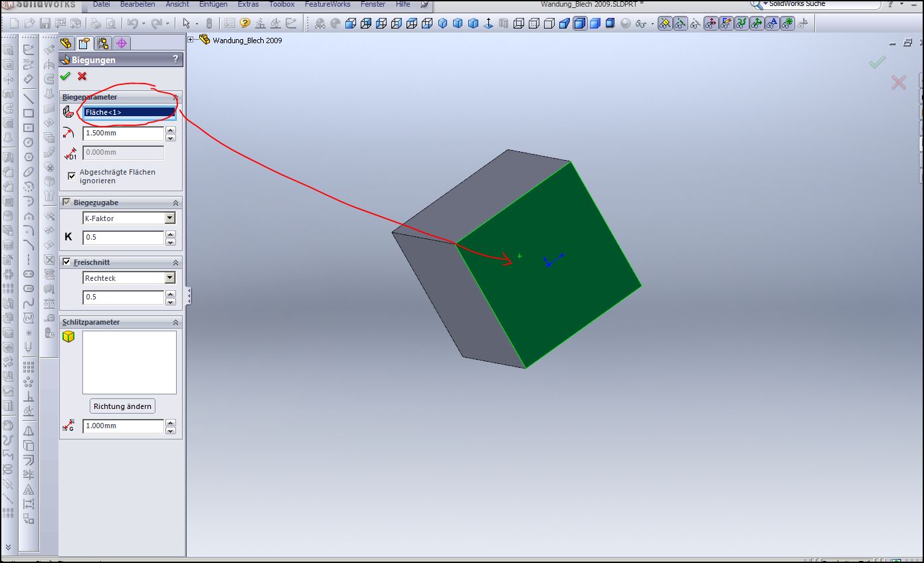The image size is (924, 563).
Task: Accept with the viewport confirmation checkmark
Action: [877, 62]
